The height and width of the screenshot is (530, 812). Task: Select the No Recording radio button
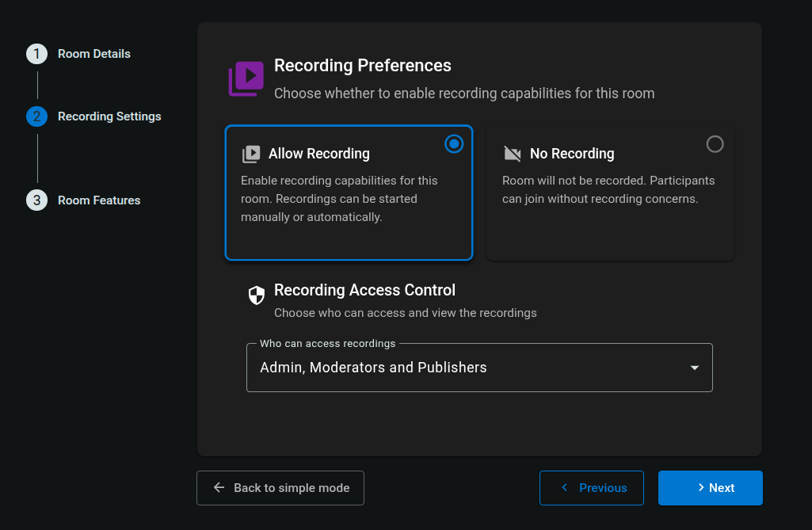click(x=715, y=143)
